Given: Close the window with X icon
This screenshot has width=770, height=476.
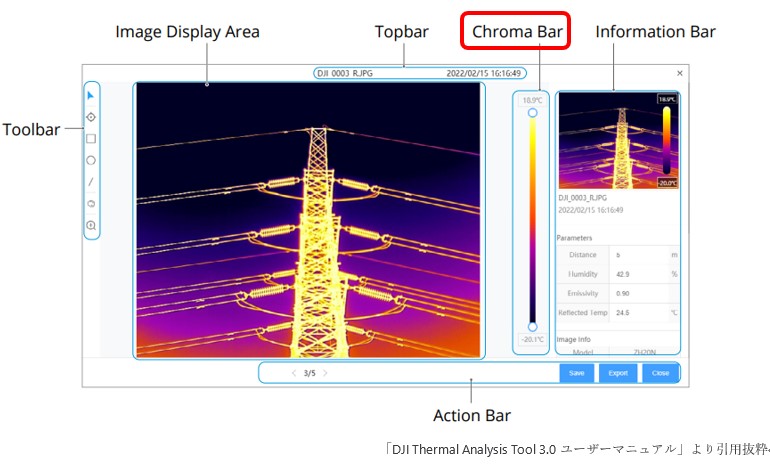Looking at the screenshot, I should (x=680, y=73).
